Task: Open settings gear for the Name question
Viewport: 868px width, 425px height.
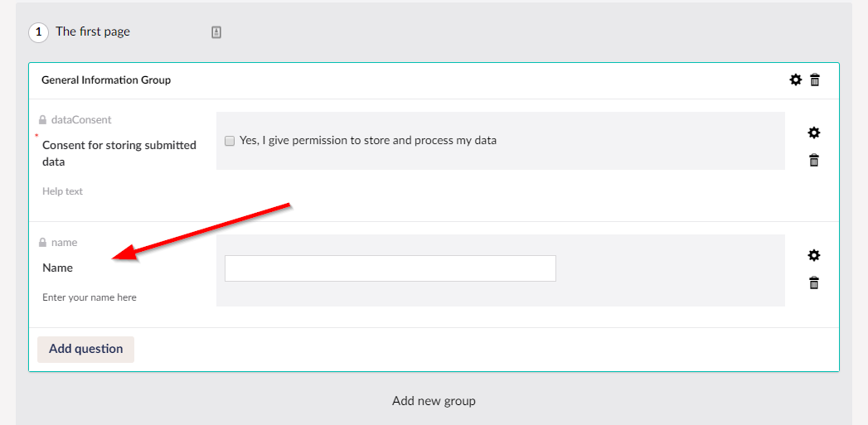Action: (x=814, y=255)
